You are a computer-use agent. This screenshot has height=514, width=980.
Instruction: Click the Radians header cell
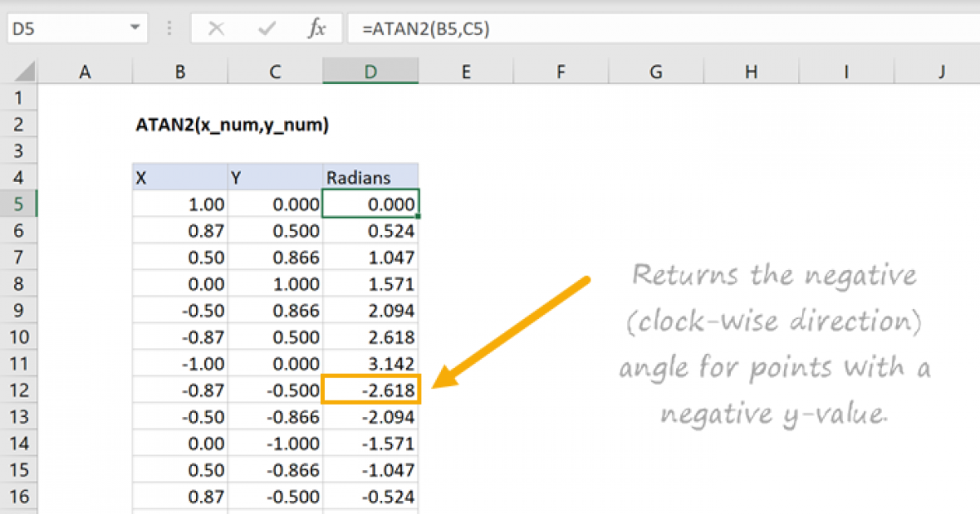point(372,177)
